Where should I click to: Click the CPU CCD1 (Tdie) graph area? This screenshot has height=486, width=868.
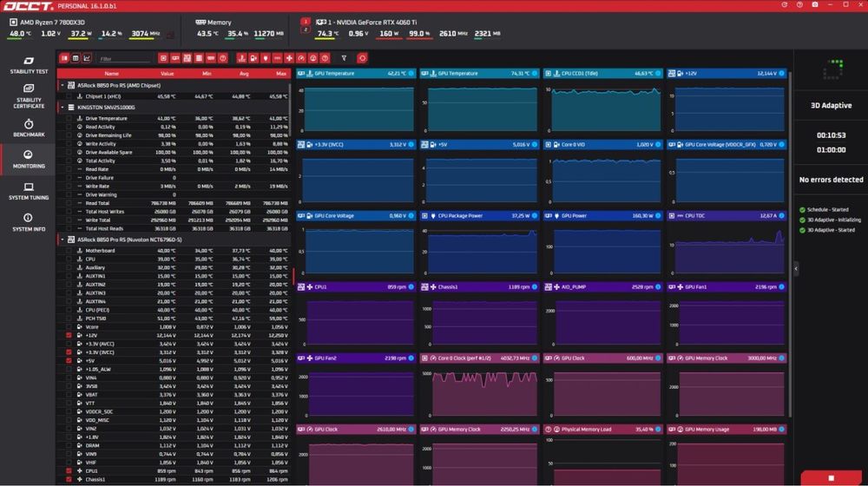[606, 108]
